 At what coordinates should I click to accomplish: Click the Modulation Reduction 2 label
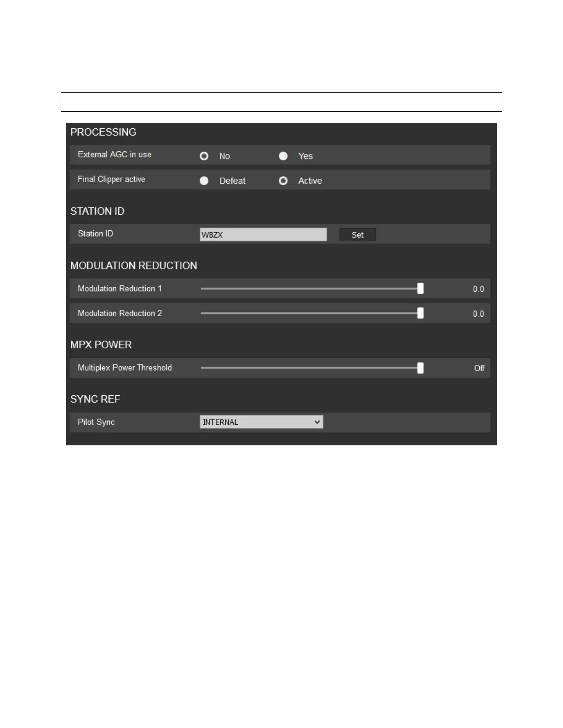[x=120, y=313]
